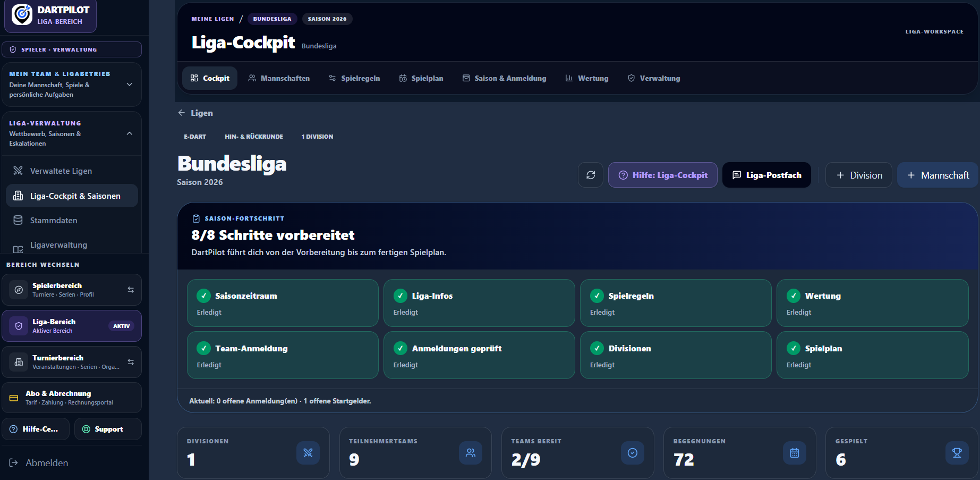
Task: Click the checkmark circle icon in Teams bereit card
Action: pyautogui.click(x=633, y=453)
